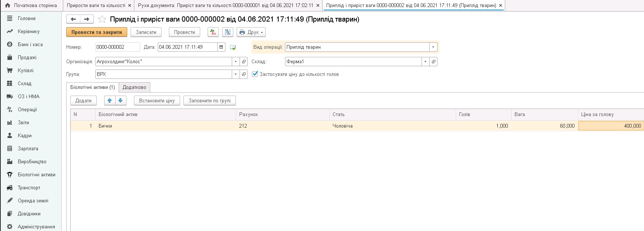This screenshot has width=644, height=231.
Task: Click the back navigation arrow
Action: tap(73, 19)
